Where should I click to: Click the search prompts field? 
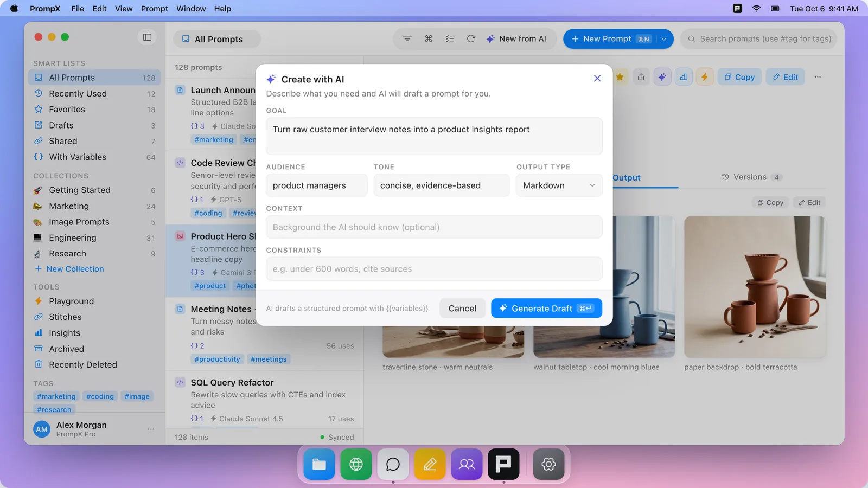tap(759, 39)
